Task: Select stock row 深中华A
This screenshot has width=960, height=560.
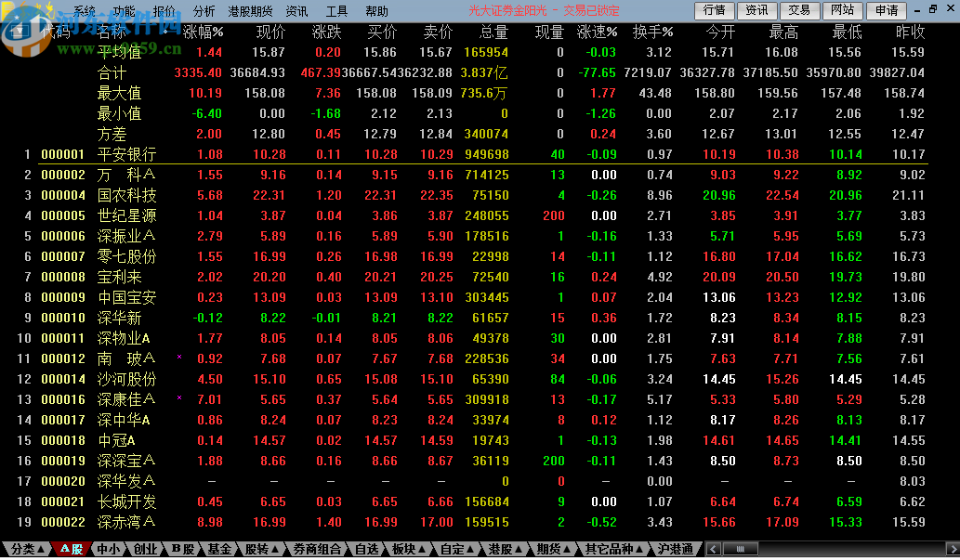Action: tap(471, 420)
